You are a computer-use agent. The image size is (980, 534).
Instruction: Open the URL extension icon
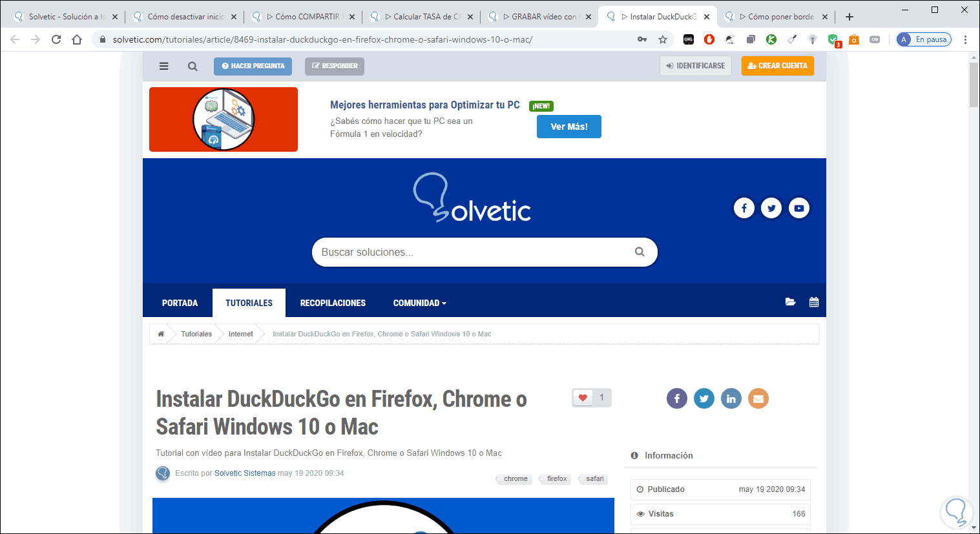tap(689, 39)
